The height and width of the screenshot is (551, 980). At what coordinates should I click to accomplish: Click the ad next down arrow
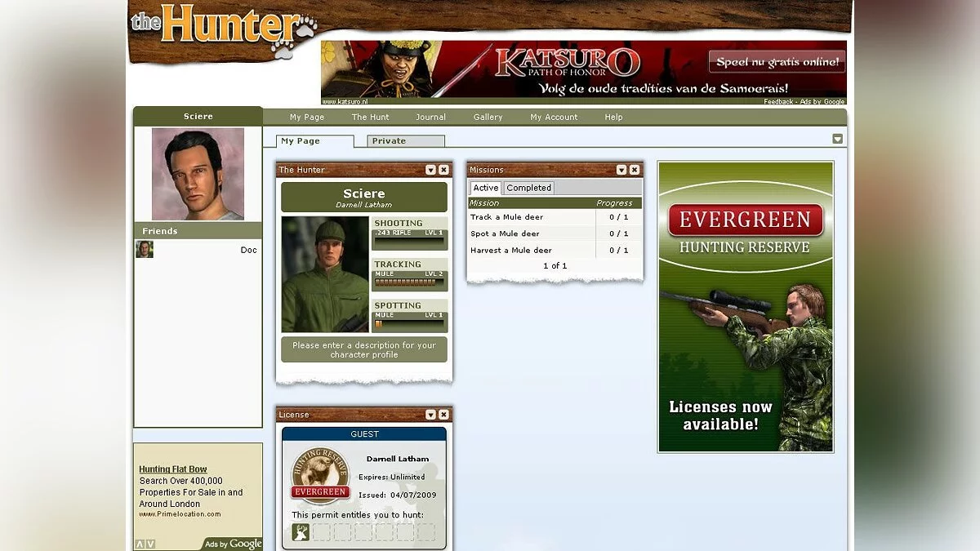[150, 544]
